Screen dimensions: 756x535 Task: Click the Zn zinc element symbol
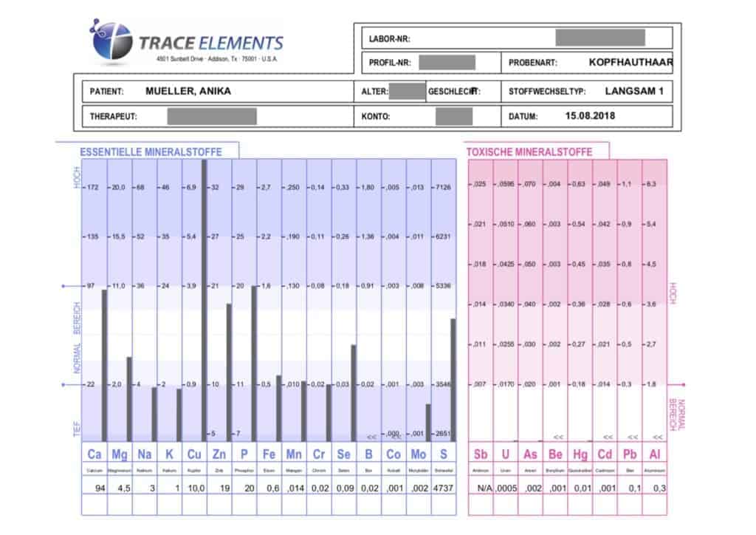click(219, 453)
